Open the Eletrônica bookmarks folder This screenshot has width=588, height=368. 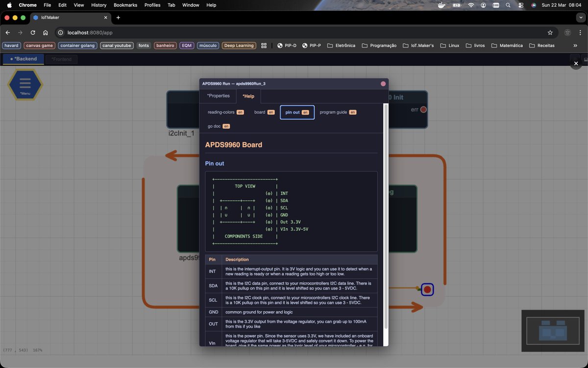point(341,46)
